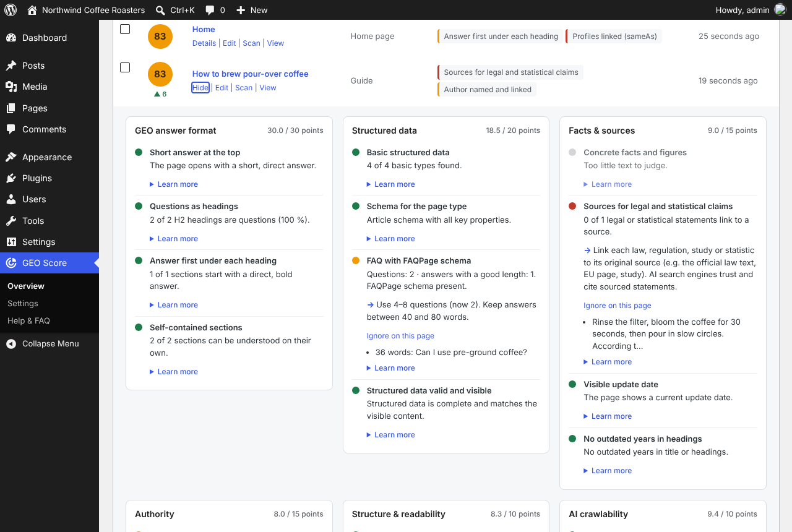Expand Learn more under Visible update date
This screenshot has height=532, width=792.
coord(608,416)
